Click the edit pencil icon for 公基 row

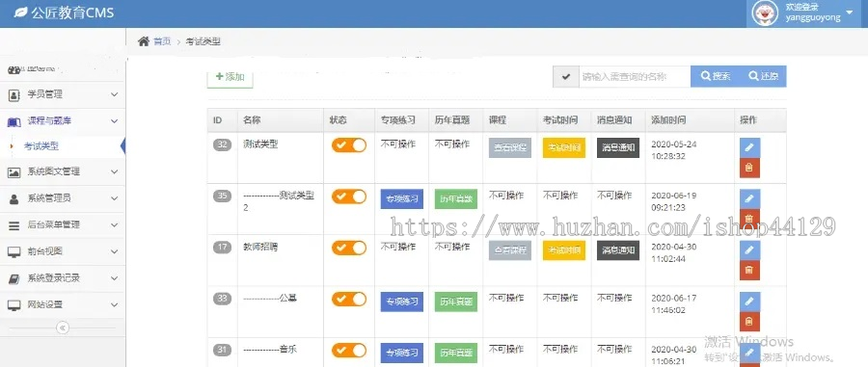point(749,301)
